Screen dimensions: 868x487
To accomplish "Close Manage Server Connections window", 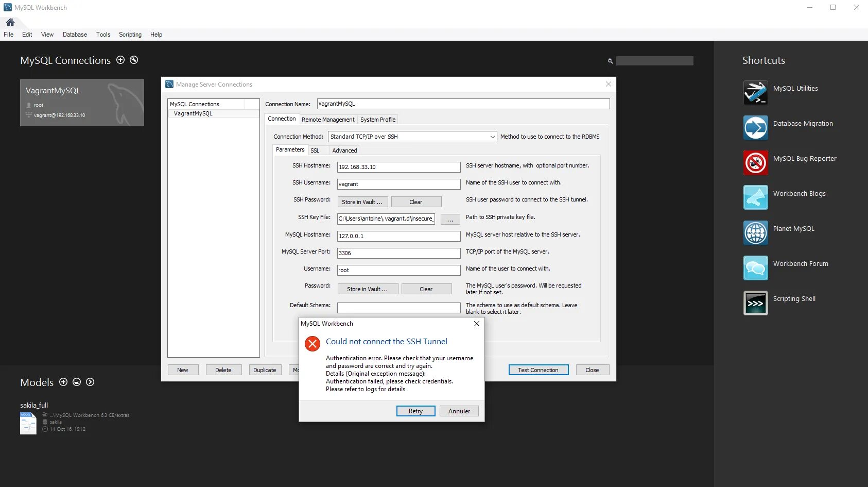I will point(609,84).
